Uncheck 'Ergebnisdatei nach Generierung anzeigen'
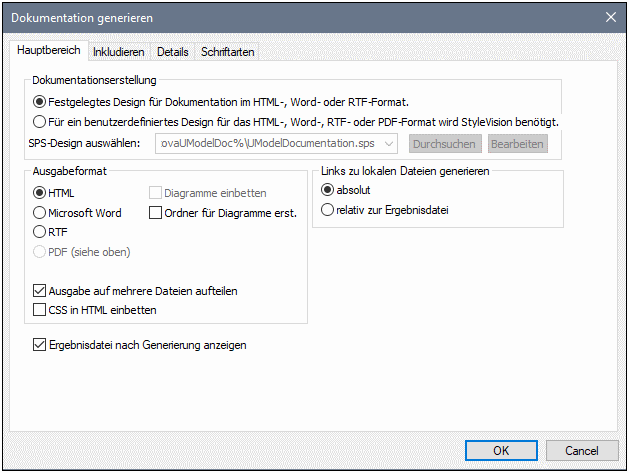The image size is (629, 473). pyautogui.click(x=40, y=345)
